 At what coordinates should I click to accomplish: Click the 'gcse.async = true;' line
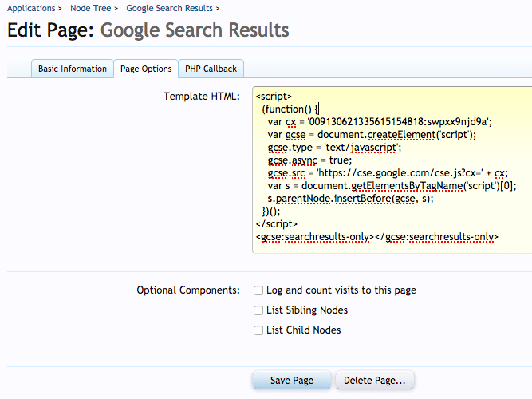click(x=309, y=160)
